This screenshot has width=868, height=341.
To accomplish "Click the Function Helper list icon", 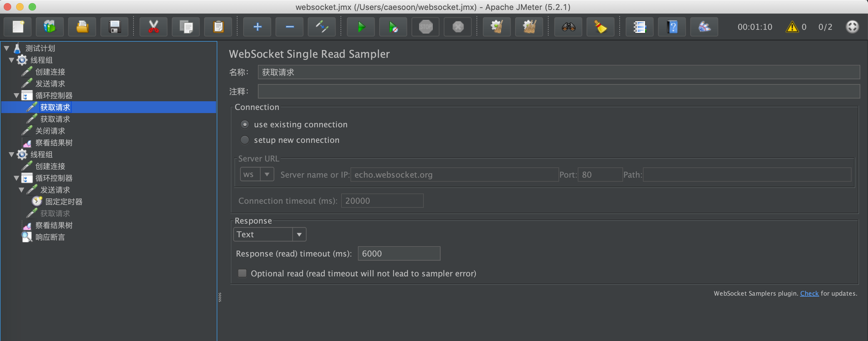I will (x=639, y=27).
